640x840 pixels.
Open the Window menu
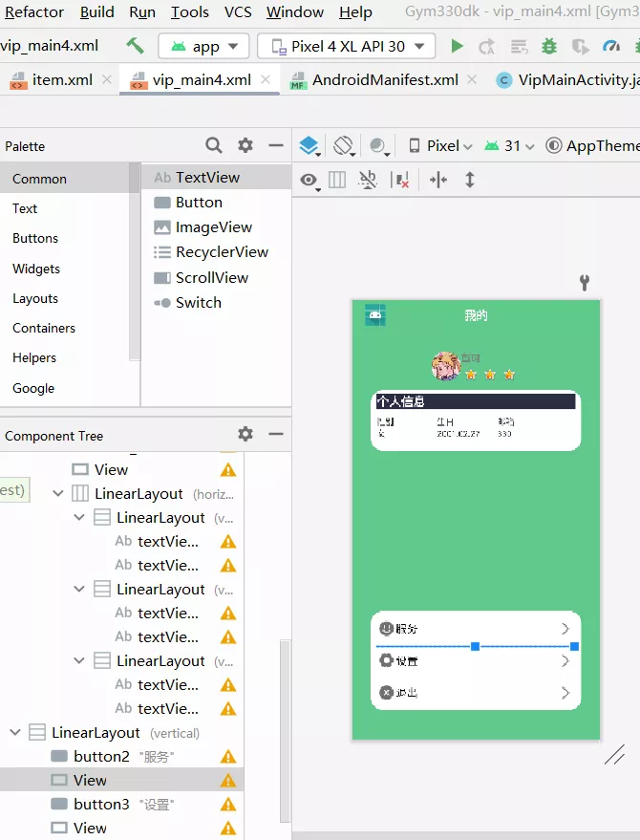(x=295, y=11)
